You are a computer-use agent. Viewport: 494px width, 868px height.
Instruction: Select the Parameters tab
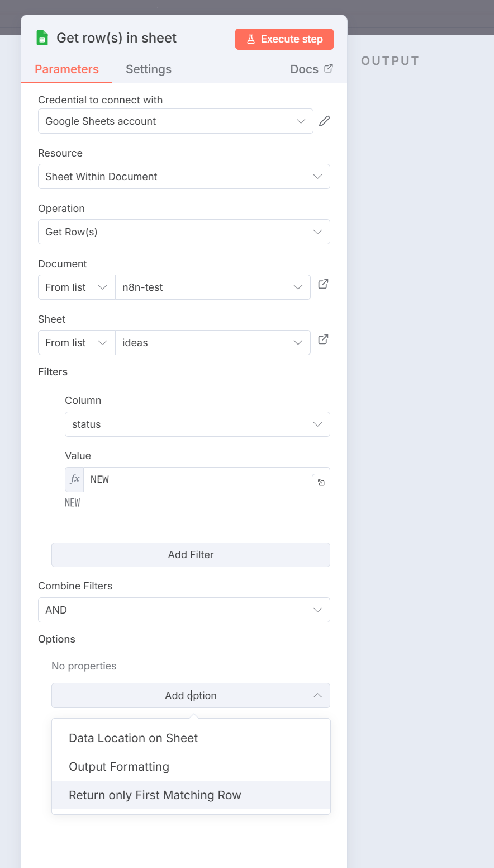coord(66,69)
